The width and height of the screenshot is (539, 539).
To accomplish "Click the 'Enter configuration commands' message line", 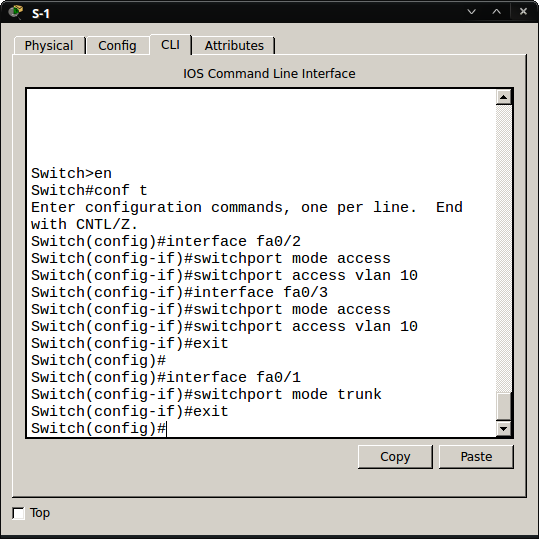I will (x=247, y=207).
